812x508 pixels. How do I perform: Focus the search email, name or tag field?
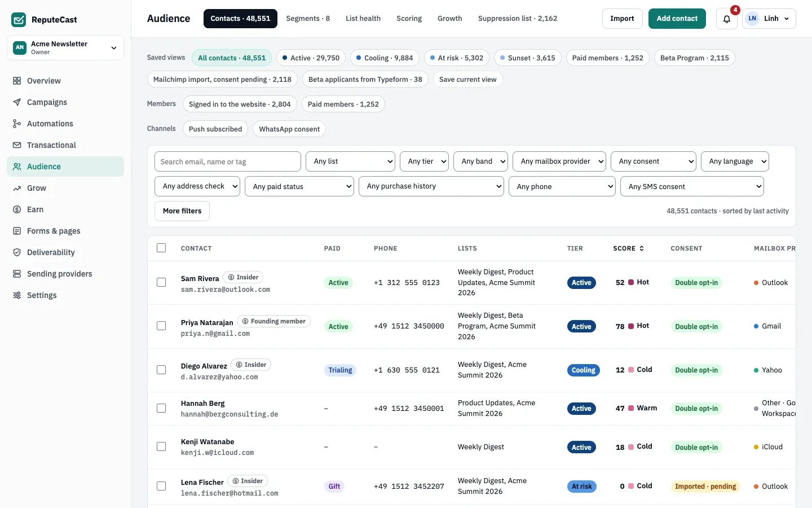point(228,161)
